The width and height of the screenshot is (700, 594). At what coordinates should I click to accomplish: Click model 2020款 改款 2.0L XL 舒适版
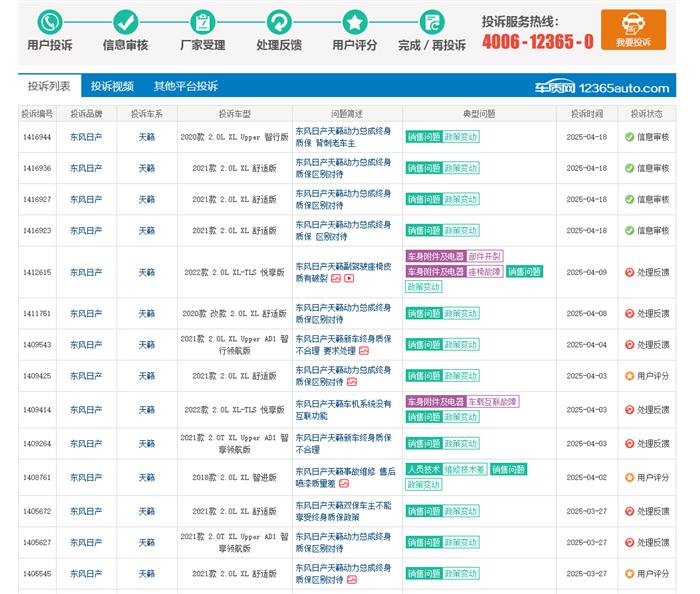234,314
